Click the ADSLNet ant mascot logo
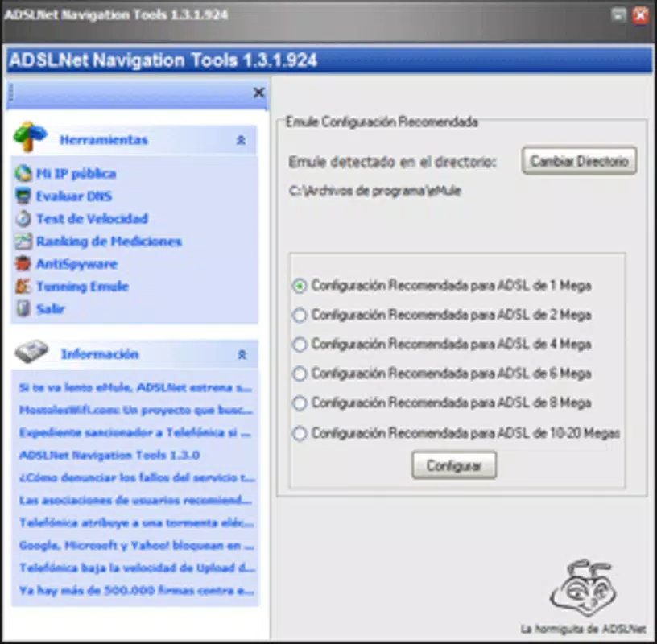 (584, 588)
